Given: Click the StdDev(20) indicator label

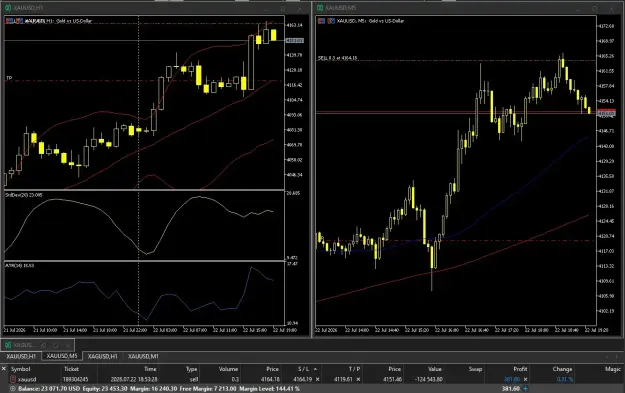Looking at the screenshot, I should coord(24,195).
